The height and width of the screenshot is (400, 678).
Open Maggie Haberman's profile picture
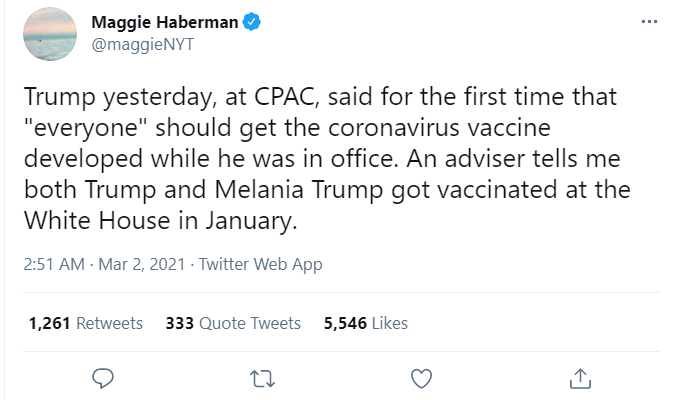(x=49, y=33)
